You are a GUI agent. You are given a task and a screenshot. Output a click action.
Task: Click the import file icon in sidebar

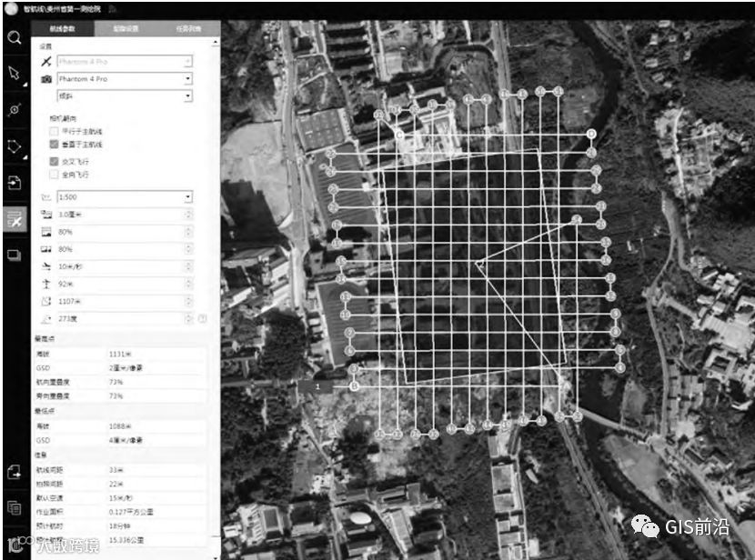pos(15,183)
